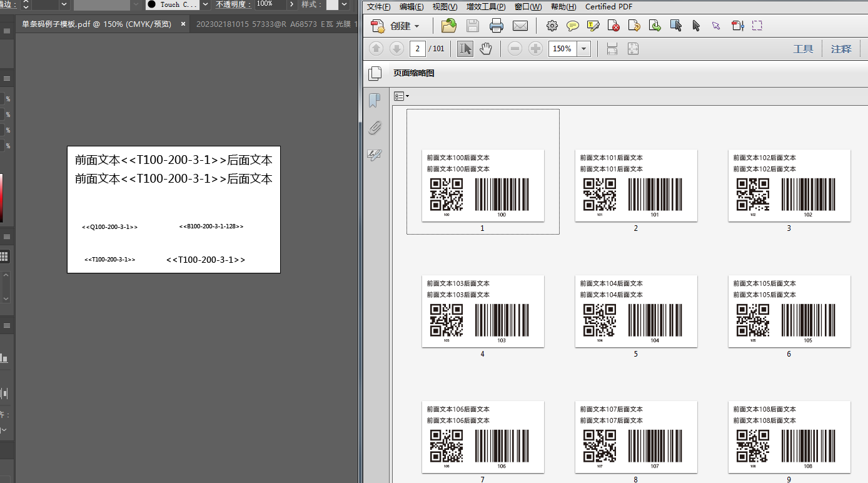Image resolution: width=868 pixels, height=483 pixels.
Task: Open a file with the folder icon in Acrobat
Action: click(449, 26)
